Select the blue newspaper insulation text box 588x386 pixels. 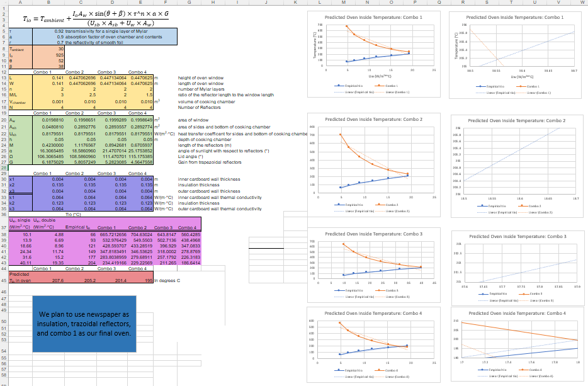[x=84, y=323]
